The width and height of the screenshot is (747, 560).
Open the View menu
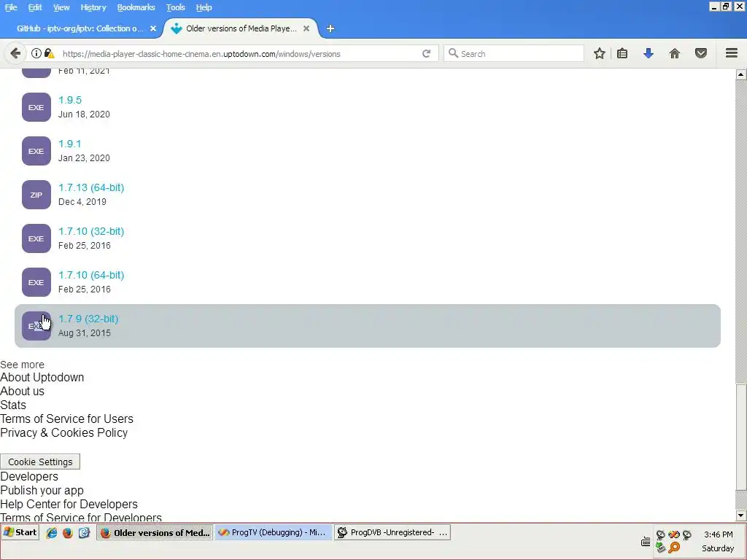(61, 7)
